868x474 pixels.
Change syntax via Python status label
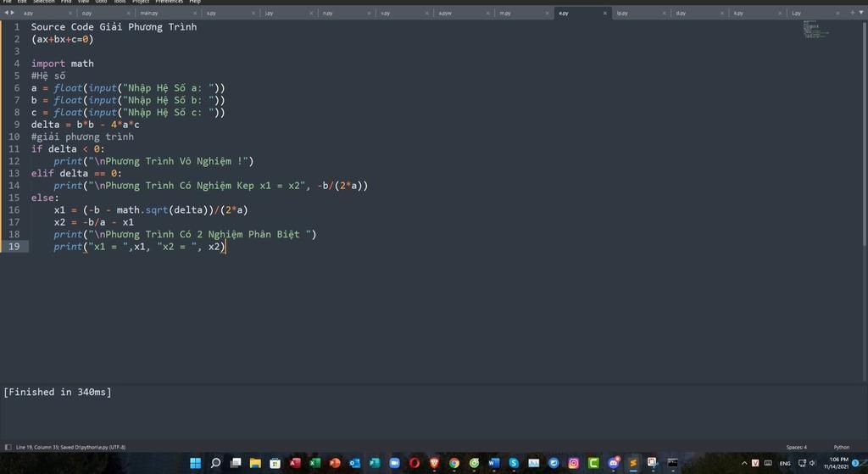pos(842,447)
